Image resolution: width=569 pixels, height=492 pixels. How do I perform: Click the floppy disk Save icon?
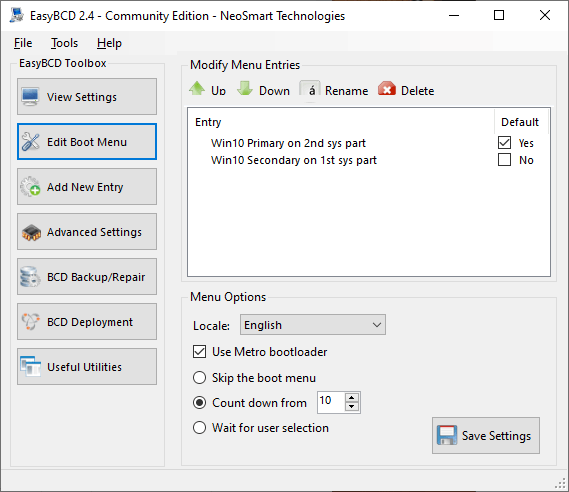point(447,435)
